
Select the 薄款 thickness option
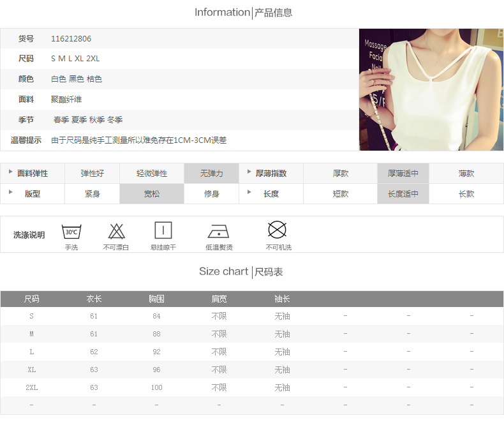tap(466, 174)
